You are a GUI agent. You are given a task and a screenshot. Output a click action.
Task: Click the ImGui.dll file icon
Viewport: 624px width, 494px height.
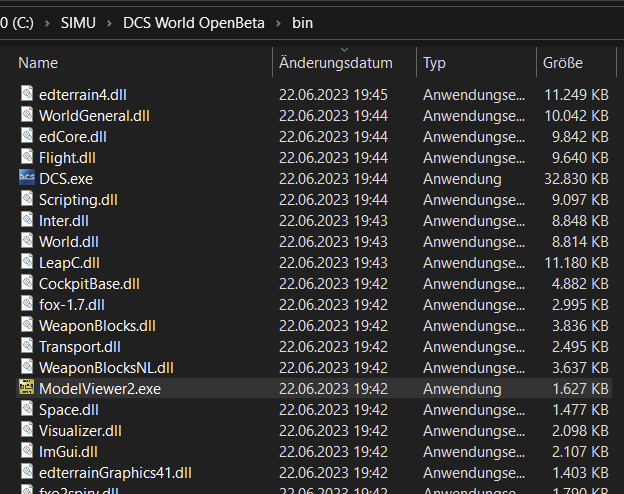pyautogui.click(x=27, y=451)
